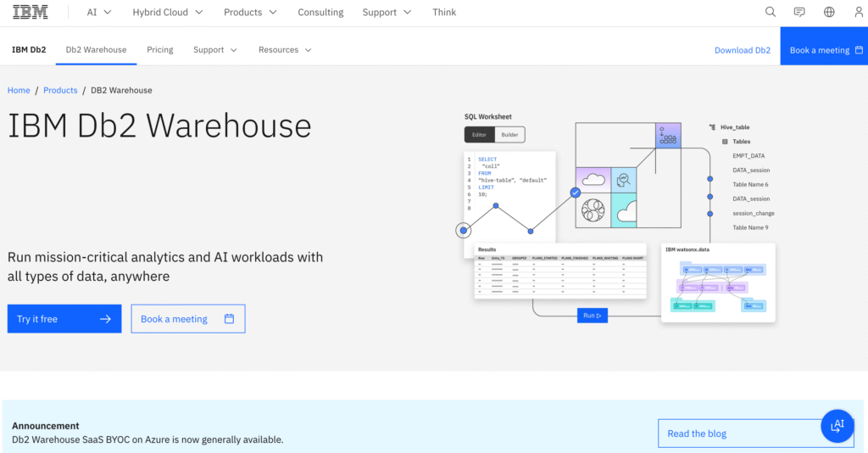Open the chat contact icon

coord(799,12)
